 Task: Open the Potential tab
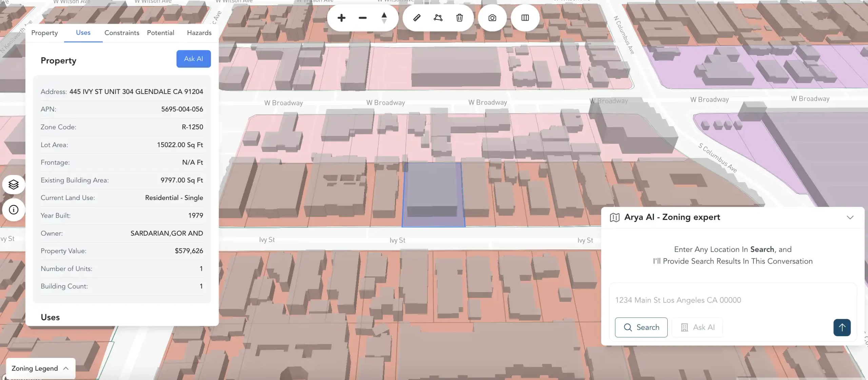point(161,33)
